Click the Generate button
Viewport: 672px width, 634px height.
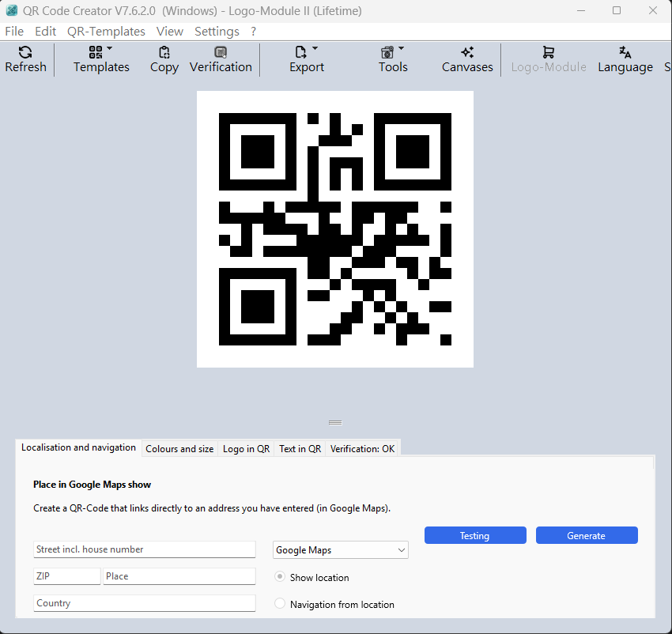point(587,535)
